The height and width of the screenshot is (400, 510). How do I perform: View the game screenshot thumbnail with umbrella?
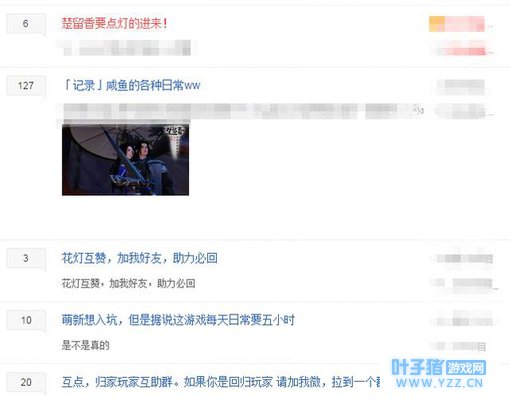(125, 160)
